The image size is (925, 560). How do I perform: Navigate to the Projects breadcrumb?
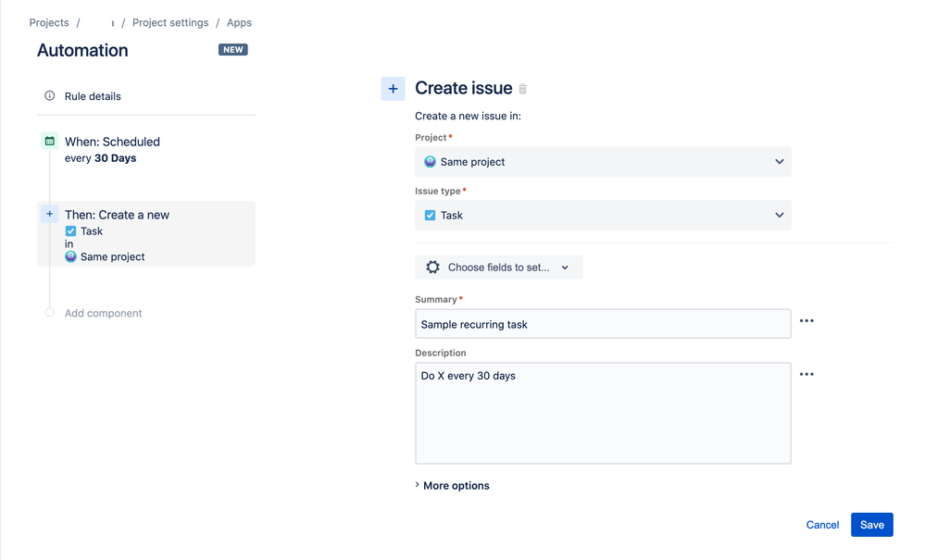[x=48, y=22]
